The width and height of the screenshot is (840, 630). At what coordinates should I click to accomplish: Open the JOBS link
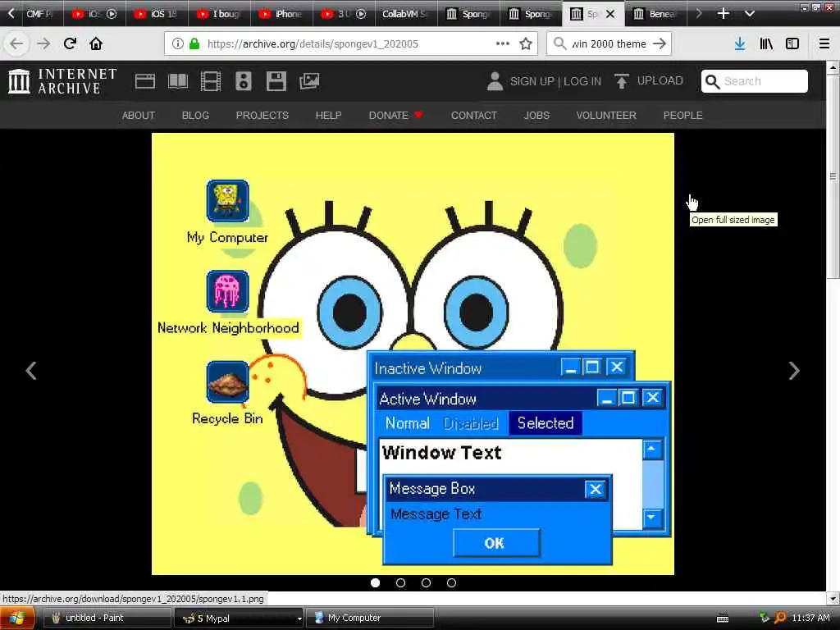pyautogui.click(x=536, y=115)
